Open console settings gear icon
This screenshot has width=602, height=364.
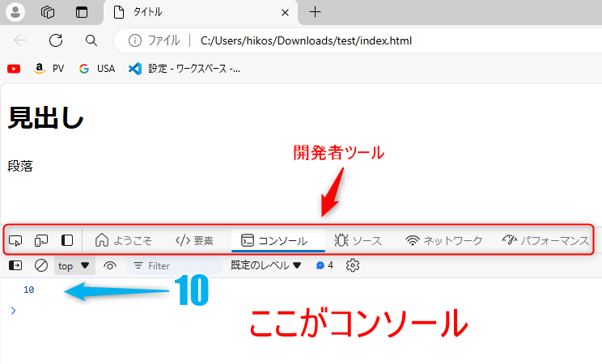(x=353, y=265)
